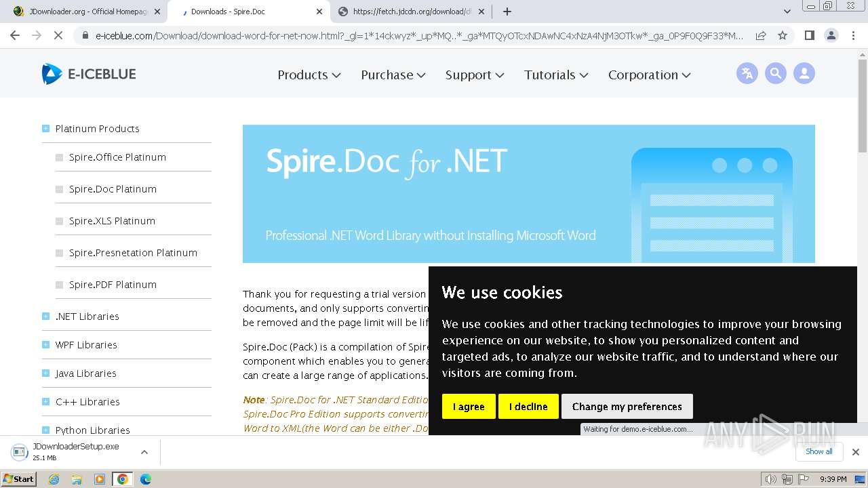Stop the page loading
This screenshot has height=488, width=868.
click(58, 35)
